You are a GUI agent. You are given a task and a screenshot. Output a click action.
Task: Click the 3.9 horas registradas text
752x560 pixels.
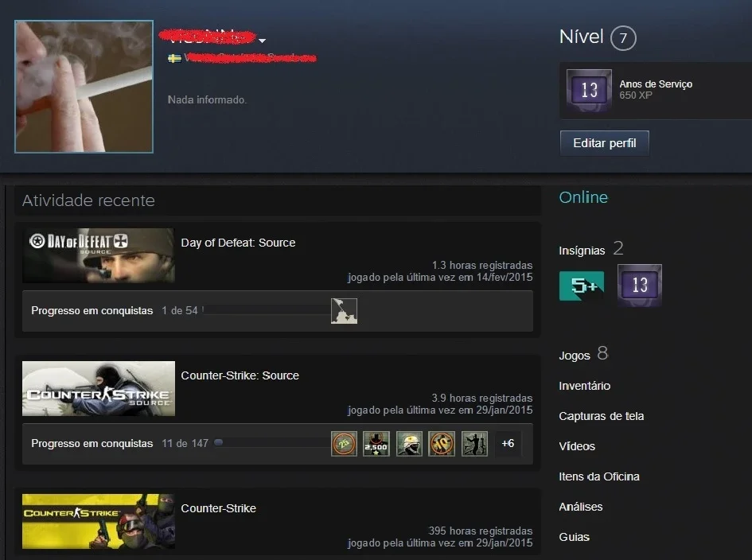coord(482,398)
